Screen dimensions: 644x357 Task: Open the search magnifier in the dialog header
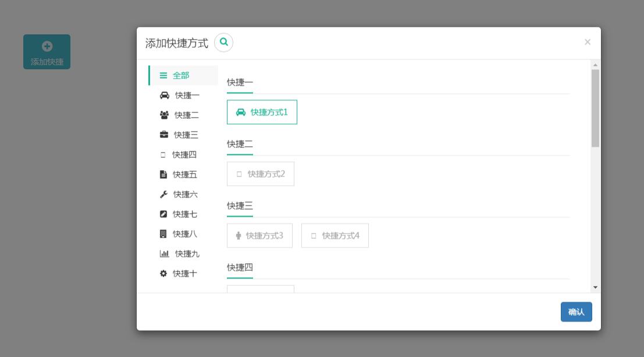[x=224, y=43]
